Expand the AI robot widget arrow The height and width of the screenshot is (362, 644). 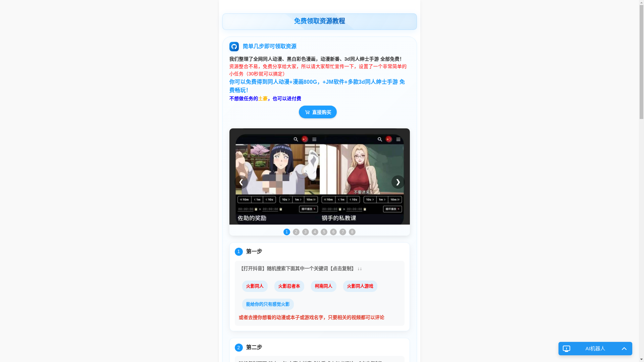point(624,349)
